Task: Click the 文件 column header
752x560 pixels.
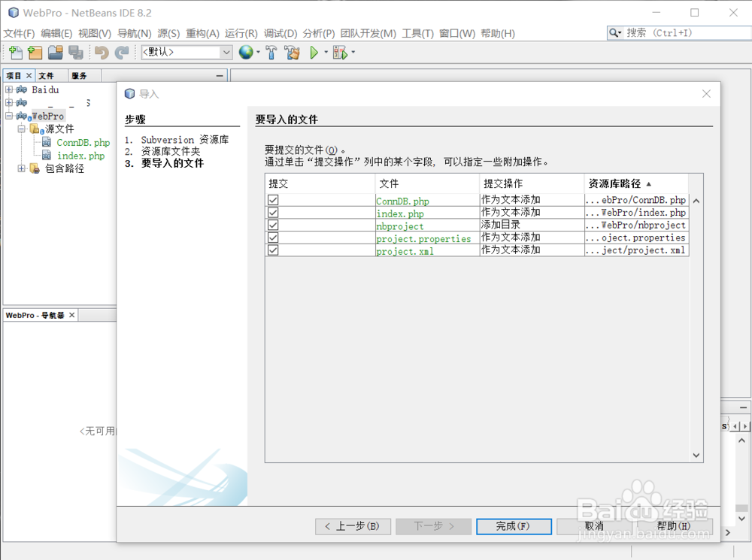Action: click(x=427, y=183)
